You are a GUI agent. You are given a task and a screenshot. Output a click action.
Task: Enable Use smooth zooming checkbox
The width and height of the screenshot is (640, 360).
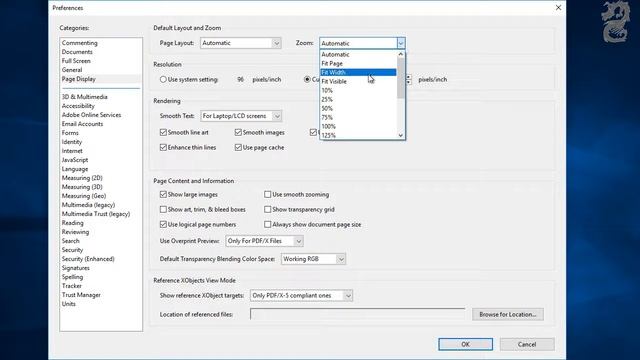click(x=267, y=194)
